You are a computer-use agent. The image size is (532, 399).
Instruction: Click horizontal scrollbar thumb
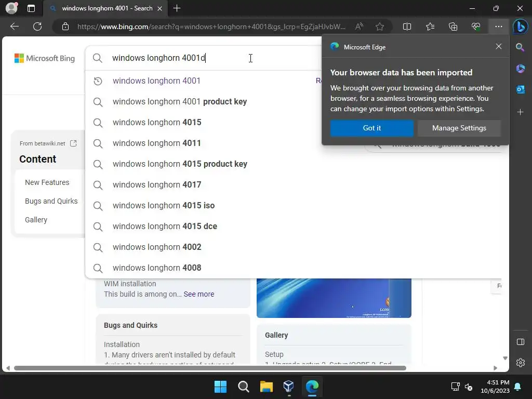pos(210,368)
